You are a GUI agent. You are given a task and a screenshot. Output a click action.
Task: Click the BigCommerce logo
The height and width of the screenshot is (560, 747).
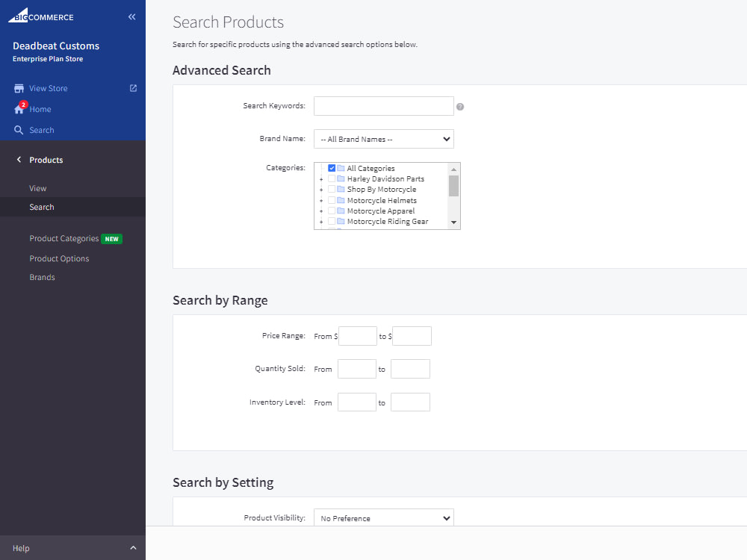point(41,16)
